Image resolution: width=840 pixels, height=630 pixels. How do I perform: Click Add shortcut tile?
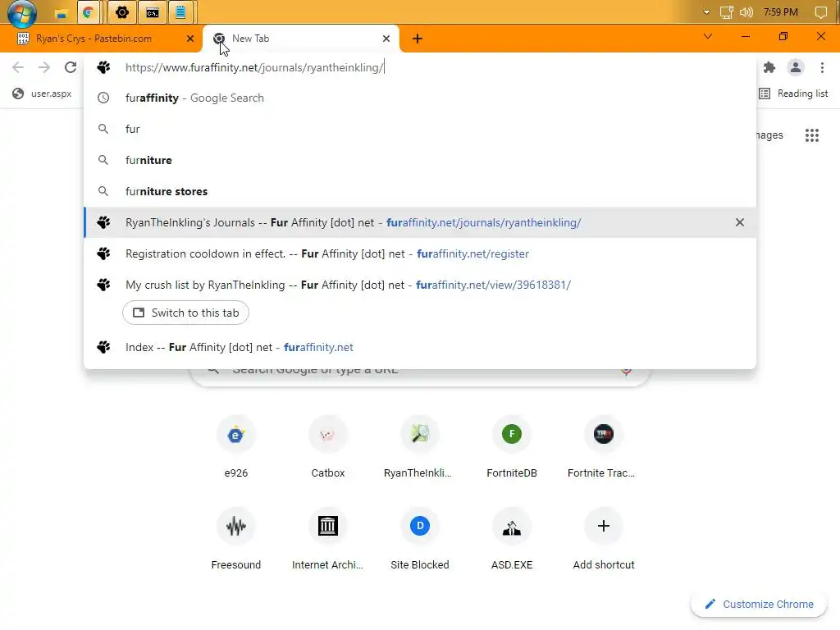pos(603,540)
